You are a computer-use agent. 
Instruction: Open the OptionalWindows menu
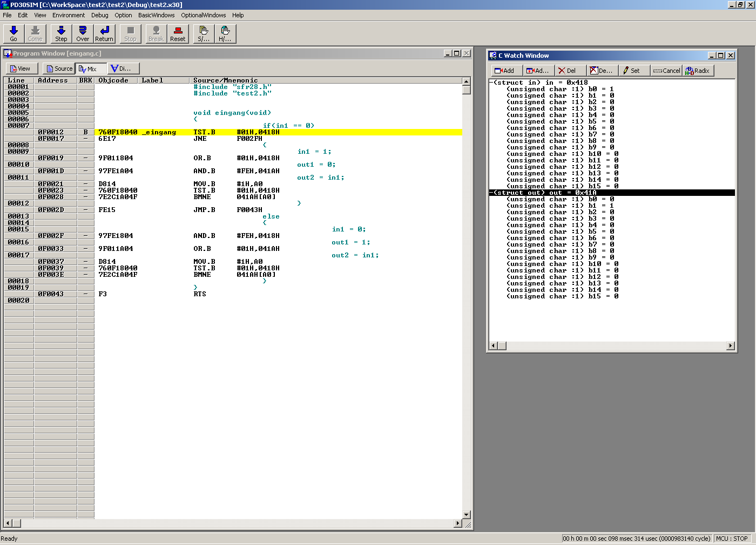pyautogui.click(x=204, y=15)
